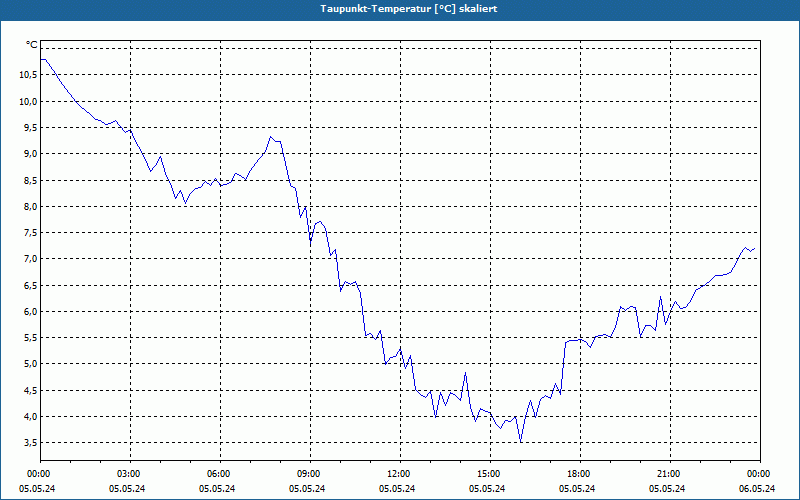Click the '06.05.24' date label
The height and width of the screenshot is (500, 800).
click(x=757, y=488)
